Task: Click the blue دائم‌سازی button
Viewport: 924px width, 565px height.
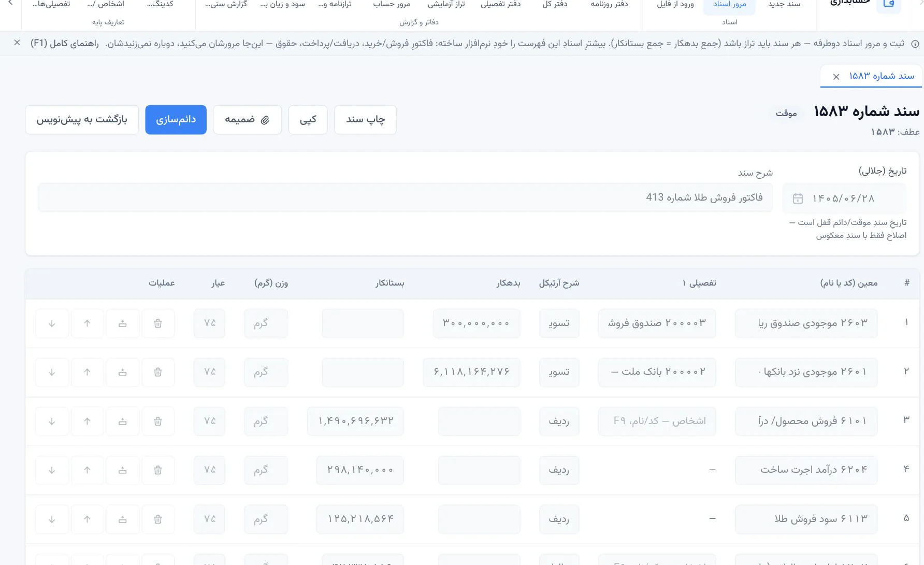Action: tap(176, 120)
